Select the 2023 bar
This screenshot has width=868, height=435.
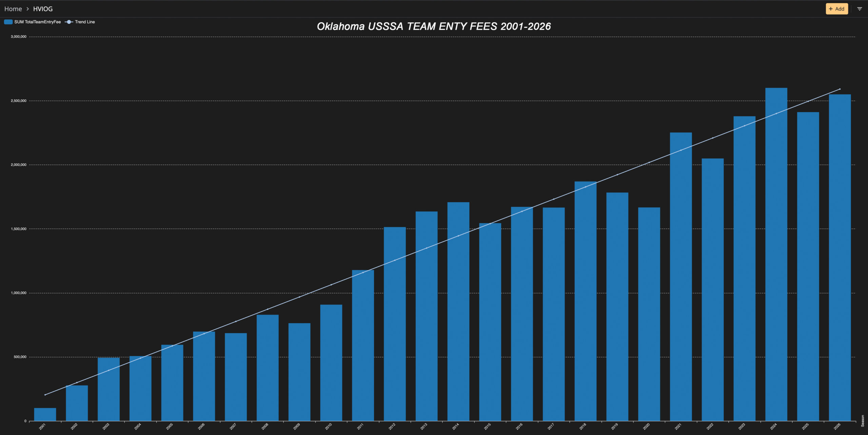[744, 269]
